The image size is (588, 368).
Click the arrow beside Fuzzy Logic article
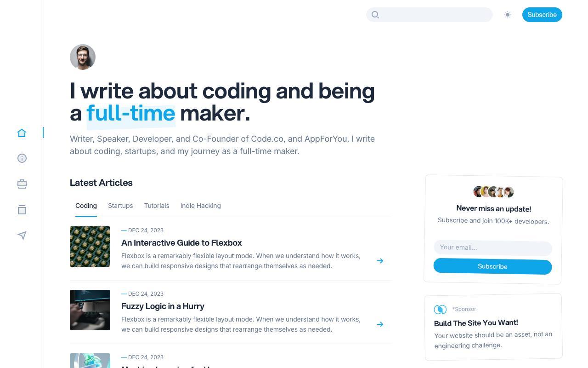[380, 324]
